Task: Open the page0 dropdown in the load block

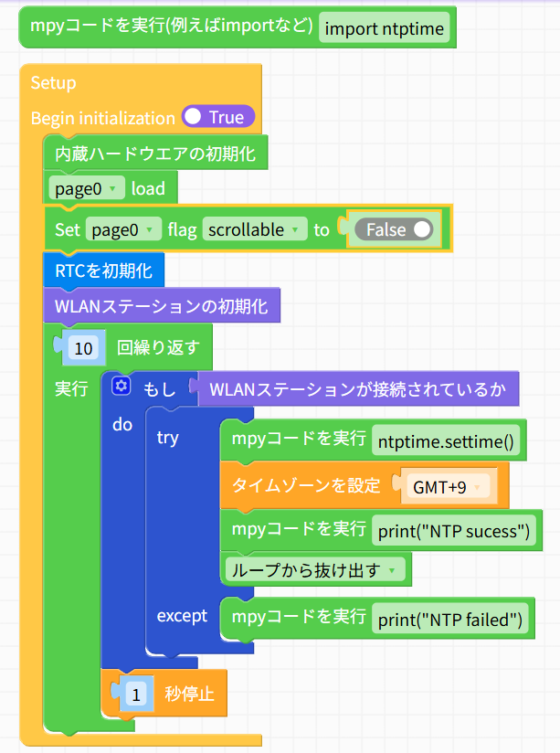Action: click(87, 188)
